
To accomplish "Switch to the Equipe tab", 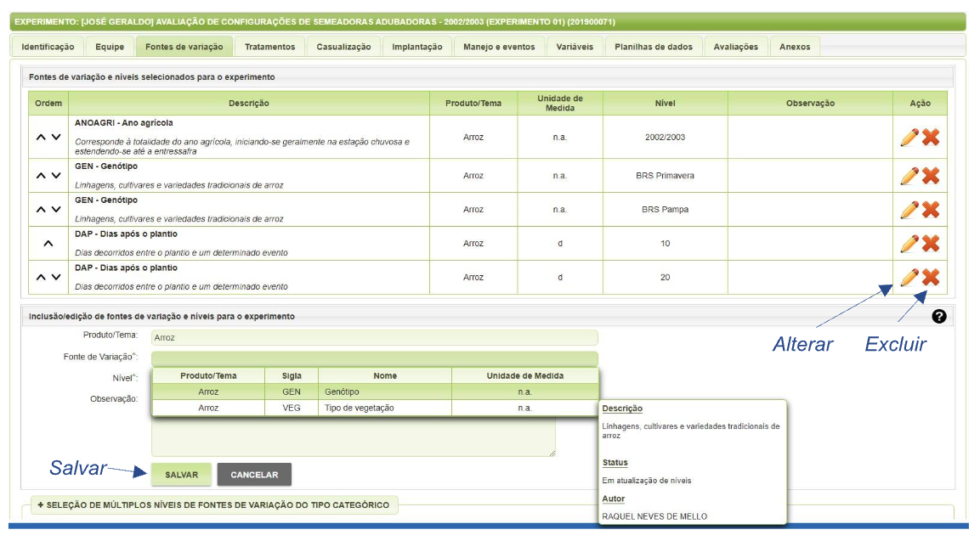I will coord(110,47).
